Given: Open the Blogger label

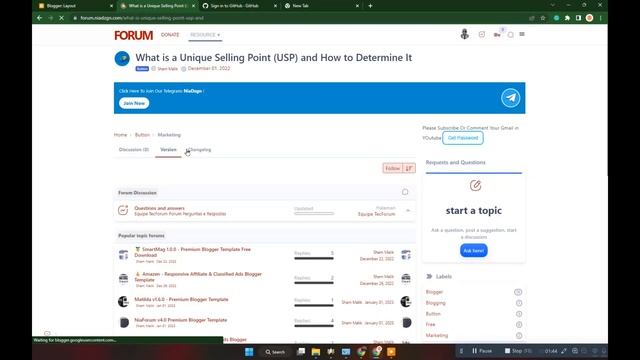Looking at the screenshot, I should 434,292.
